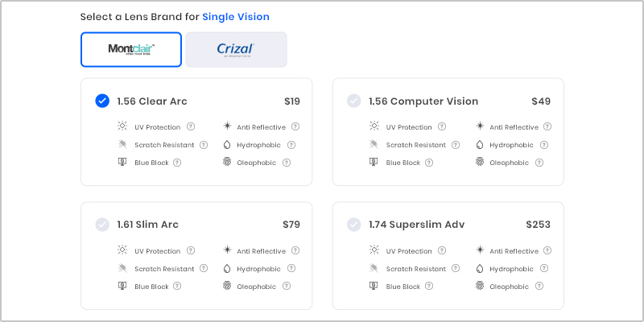View Oleophobic help in 1.74 Superslim Adv
Image resolution: width=644 pixels, height=322 pixels.
[539, 286]
